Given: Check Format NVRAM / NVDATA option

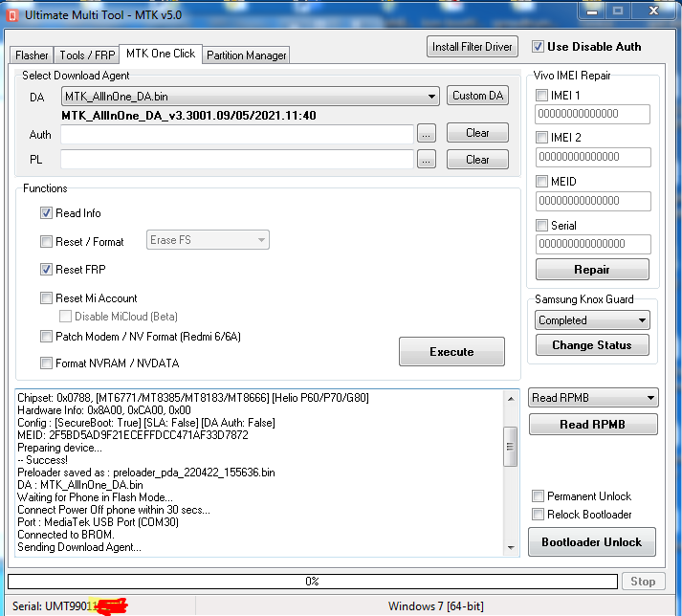Looking at the screenshot, I should tap(46, 363).
